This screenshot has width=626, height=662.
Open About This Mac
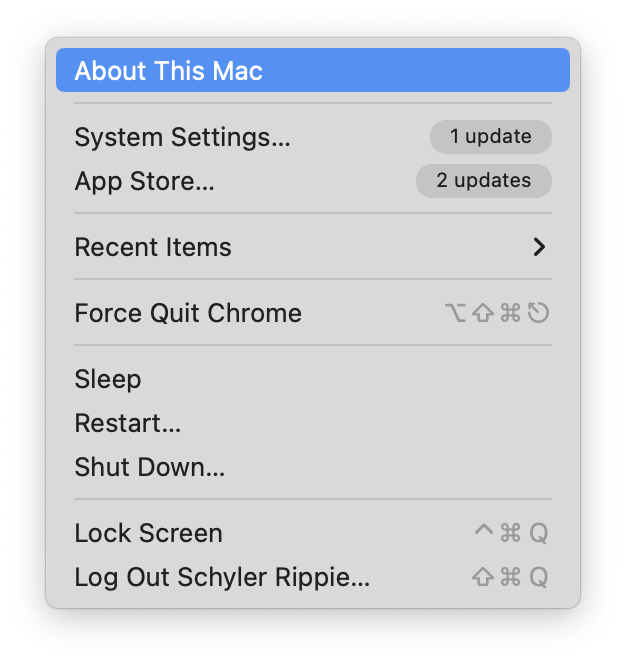(x=168, y=71)
